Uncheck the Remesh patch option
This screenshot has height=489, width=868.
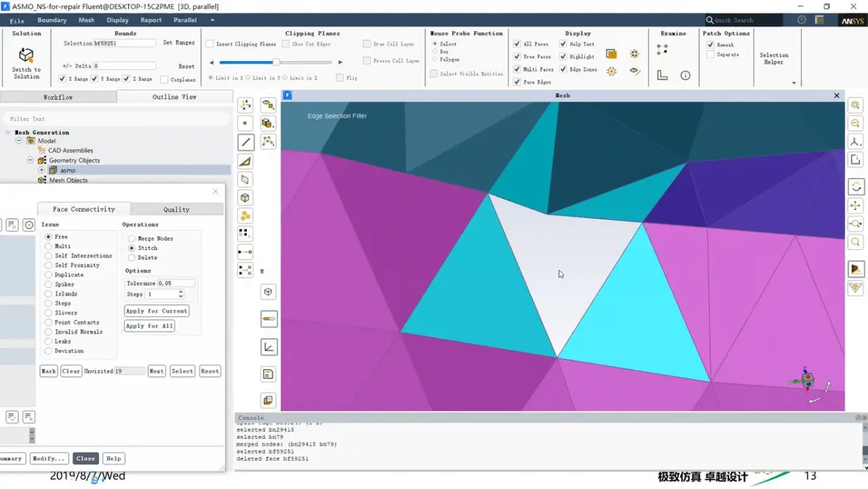(710, 45)
